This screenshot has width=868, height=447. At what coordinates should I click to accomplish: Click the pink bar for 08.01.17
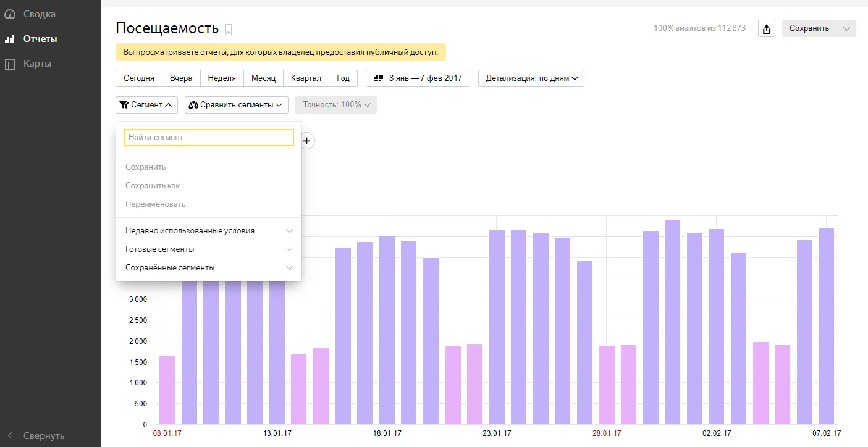coord(167,390)
